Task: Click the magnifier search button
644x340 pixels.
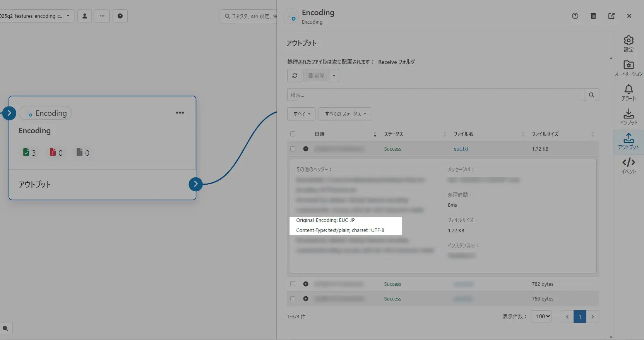Action: tap(591, 95)
